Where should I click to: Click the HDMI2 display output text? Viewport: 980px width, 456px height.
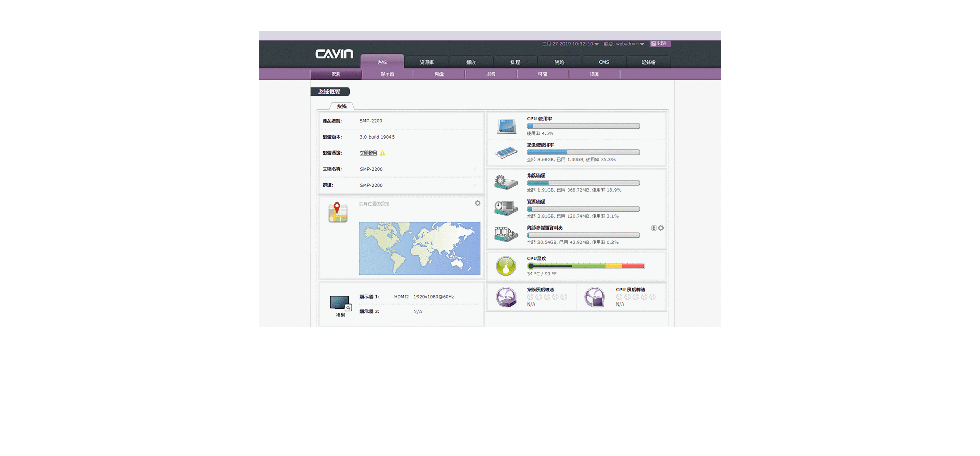click(401, 297)
